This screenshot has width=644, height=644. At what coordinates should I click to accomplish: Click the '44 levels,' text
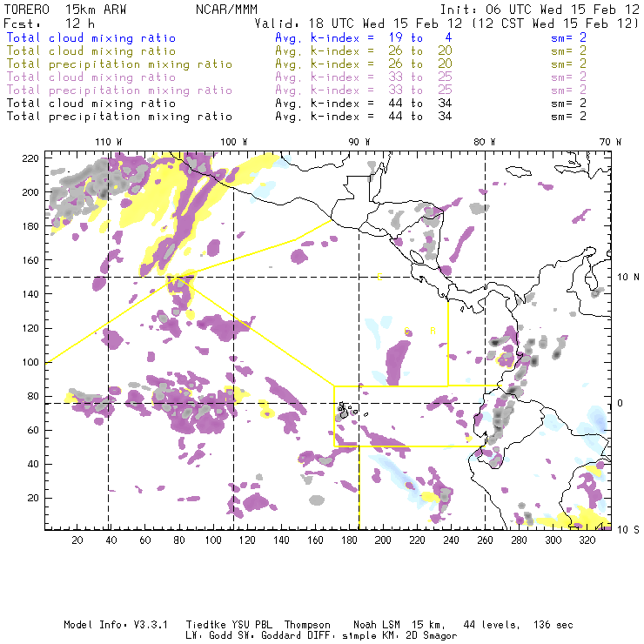click(x=492, y=625)
